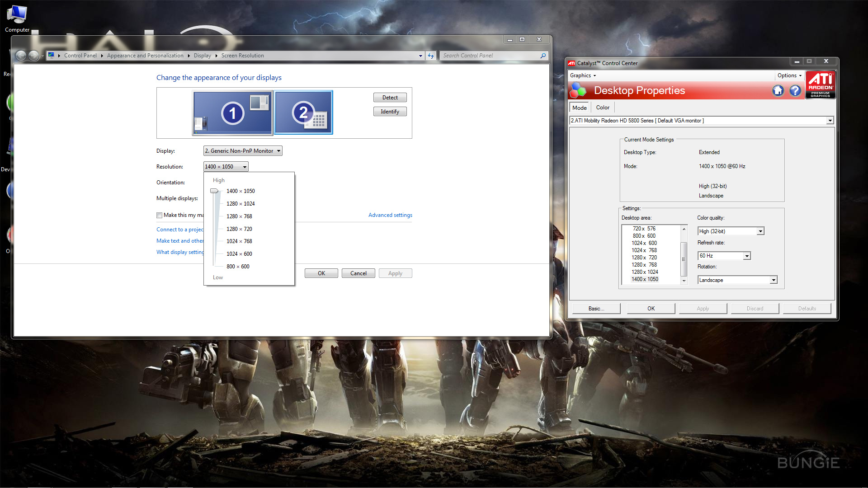Click the Catalyst home icon
868x488 pixels.
tap(778, 91)
